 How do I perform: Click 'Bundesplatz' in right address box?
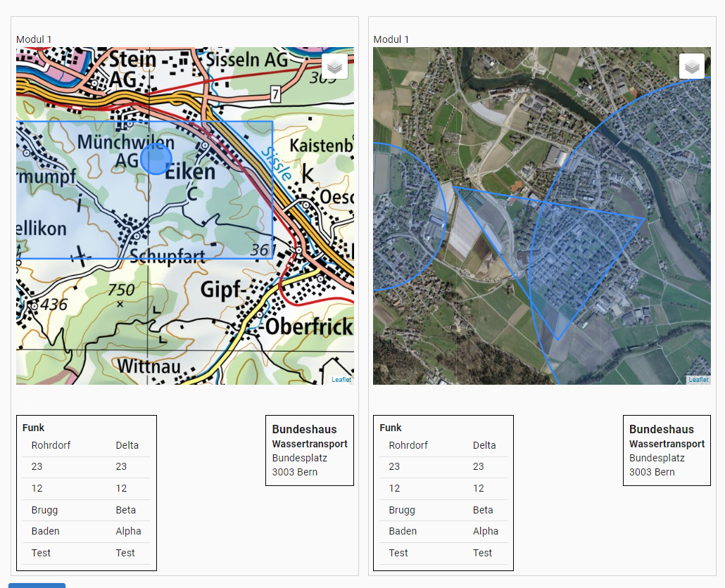(657, 458)
